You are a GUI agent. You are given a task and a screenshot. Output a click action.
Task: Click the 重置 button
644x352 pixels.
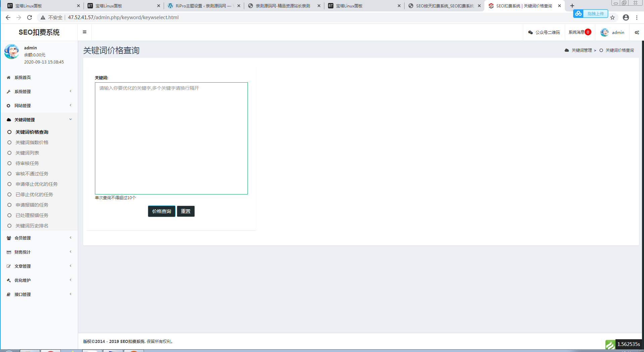[x=186, y=211]
